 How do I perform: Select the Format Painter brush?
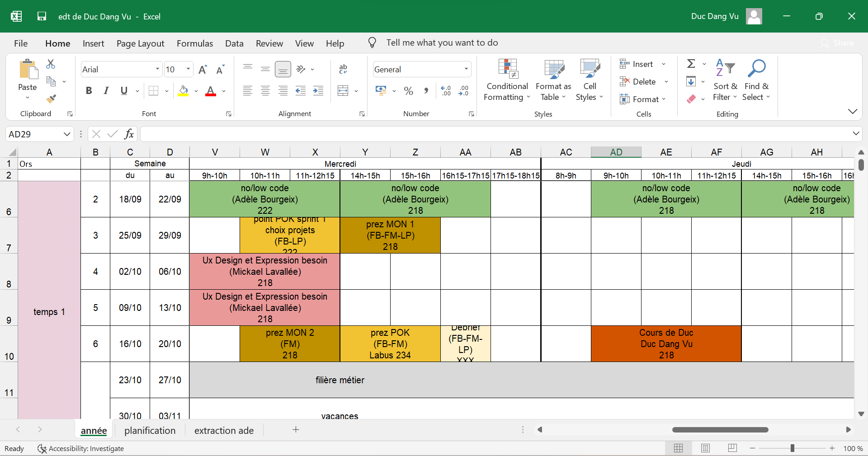(x=51, y=99)
